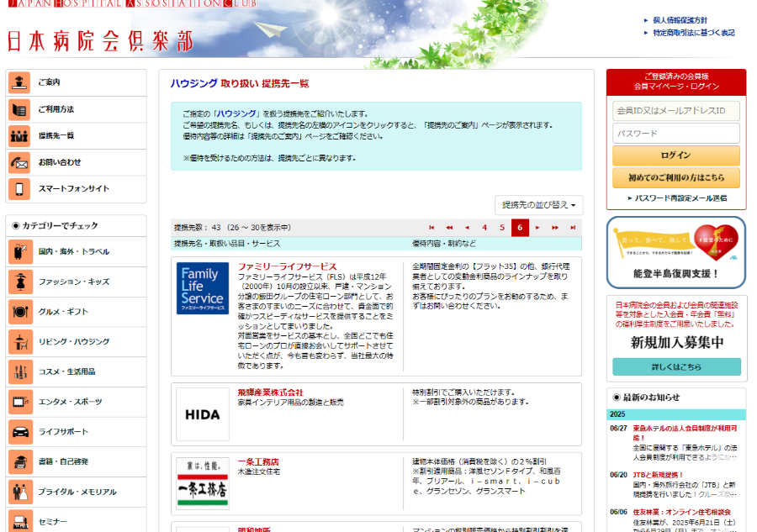Select 国内・海外・トラベル category
The height and width of the screenshot is (532, 757).
click(x=76, y=252)
